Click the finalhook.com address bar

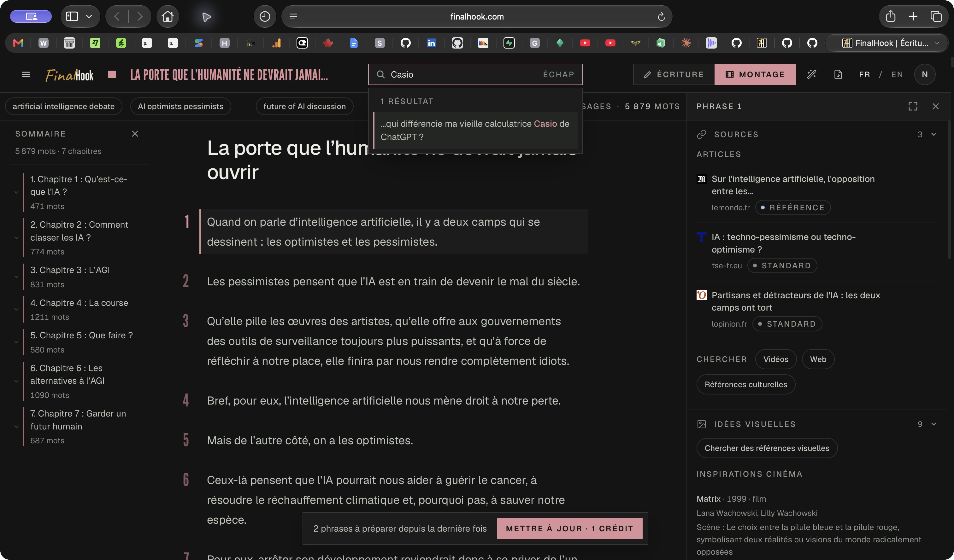pos(477,17)
